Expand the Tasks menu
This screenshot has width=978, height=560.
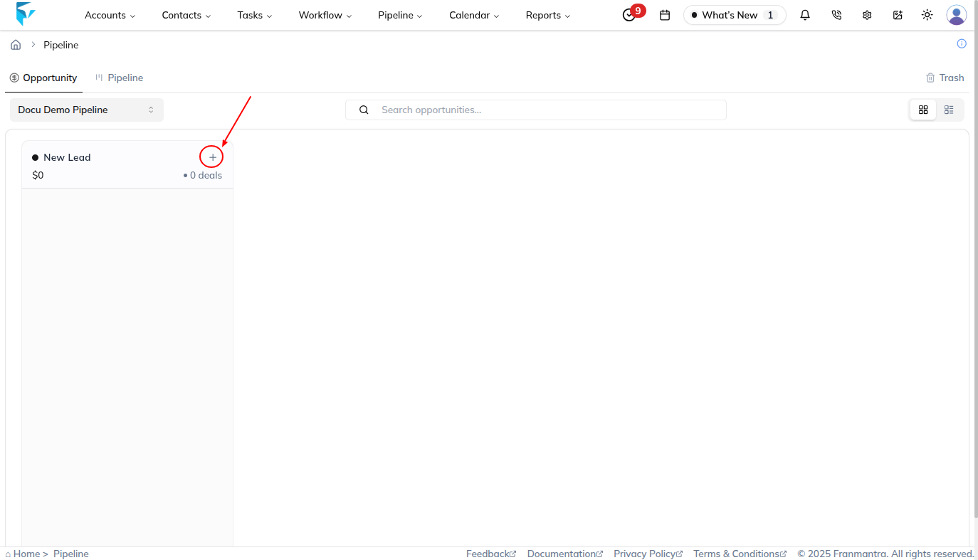pyautogui.click(x=255, y=15)
